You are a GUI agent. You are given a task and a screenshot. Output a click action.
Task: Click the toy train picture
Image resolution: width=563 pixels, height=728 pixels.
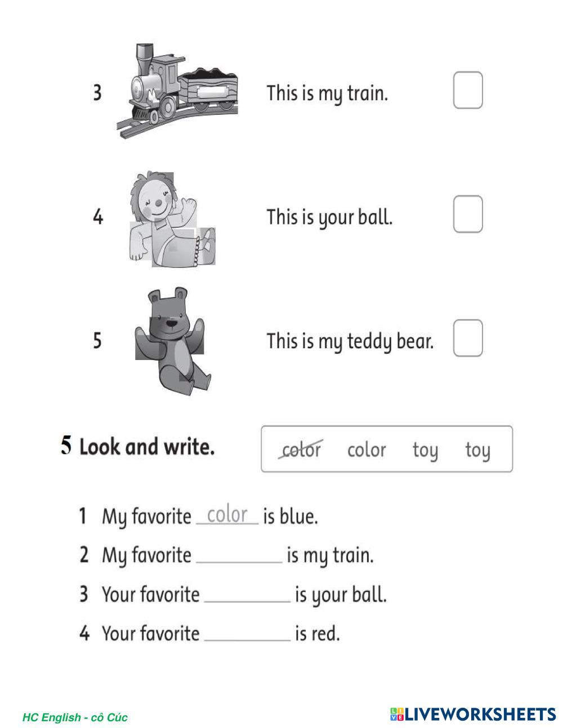click(x=177, y=90)
